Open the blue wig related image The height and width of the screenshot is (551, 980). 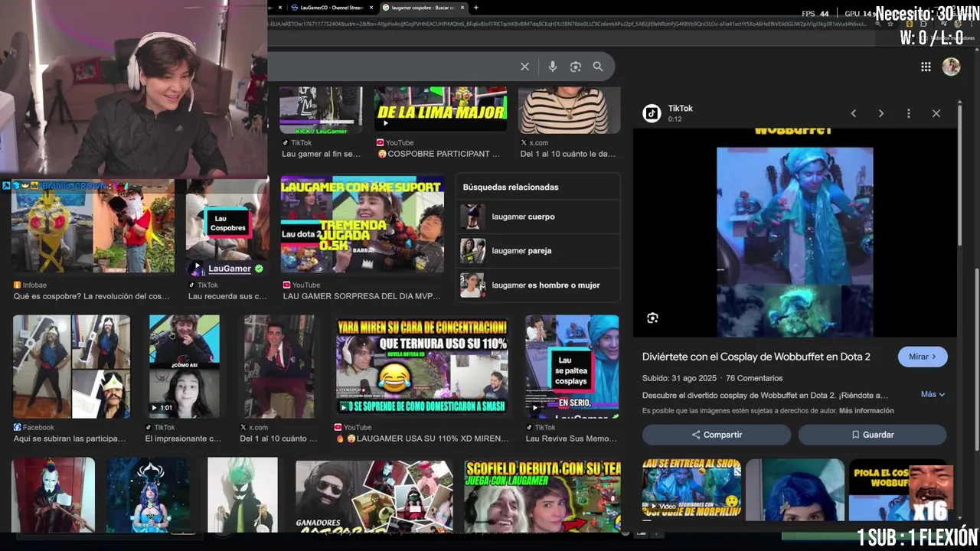795,490
